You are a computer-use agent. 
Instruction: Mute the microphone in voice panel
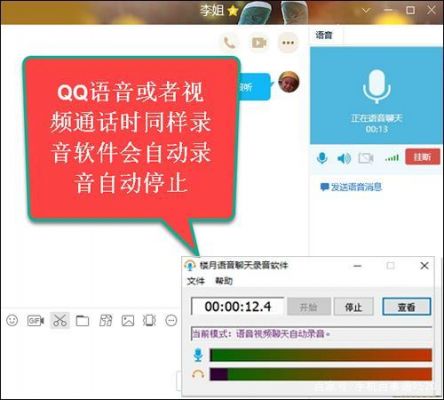[x=322, y=158]
